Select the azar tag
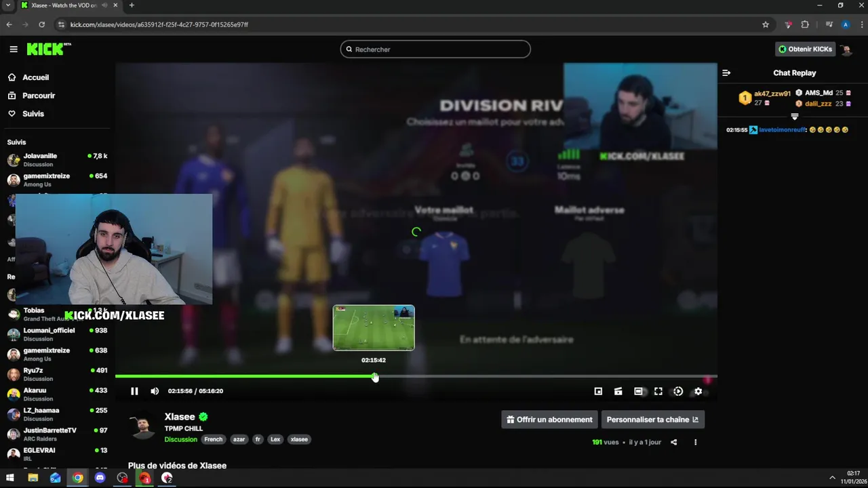 [x=239, y=439]
